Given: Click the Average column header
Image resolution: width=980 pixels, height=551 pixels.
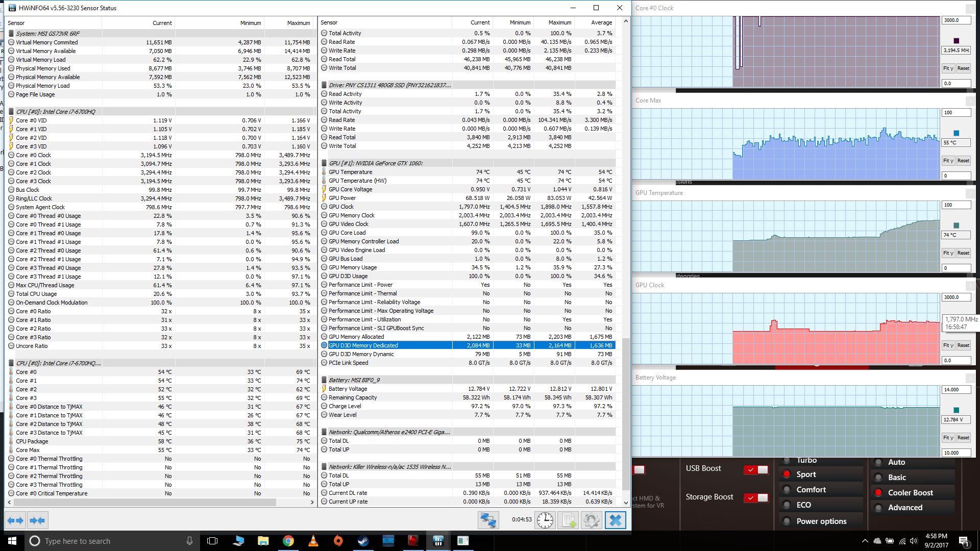Looking at the screenshot, I should point(595,22).
